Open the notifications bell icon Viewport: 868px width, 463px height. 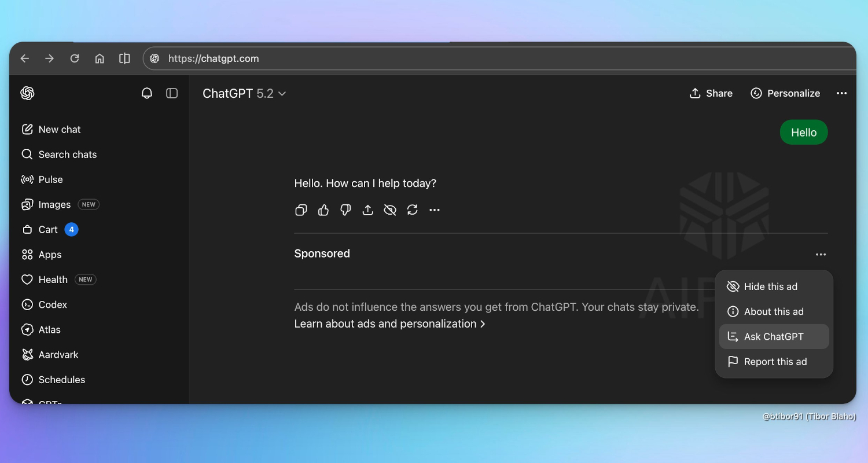(x=147, y=93)
